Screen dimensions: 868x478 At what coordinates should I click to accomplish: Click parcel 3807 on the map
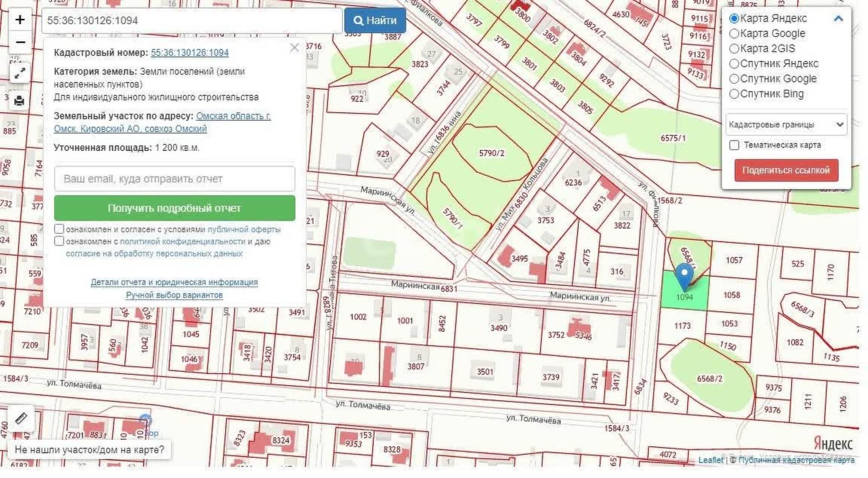pyautogui.click(x=416, y=366)
